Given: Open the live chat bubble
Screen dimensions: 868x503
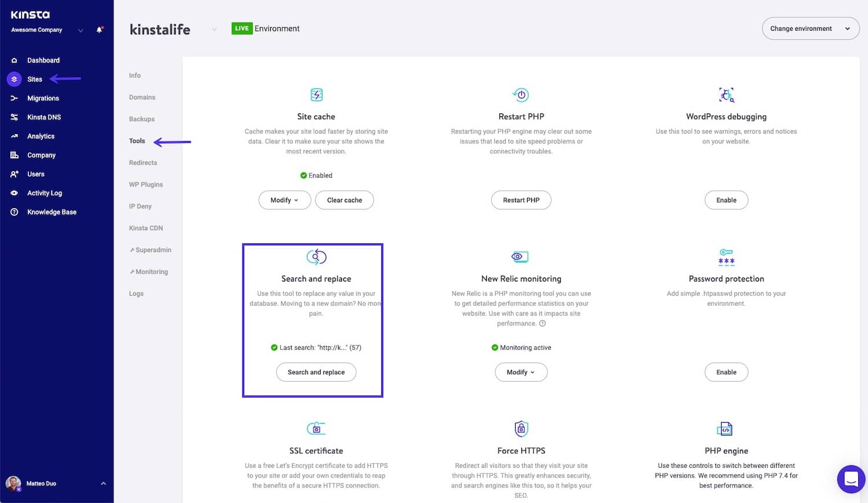Looking at the screenshot, I should 851,479.
